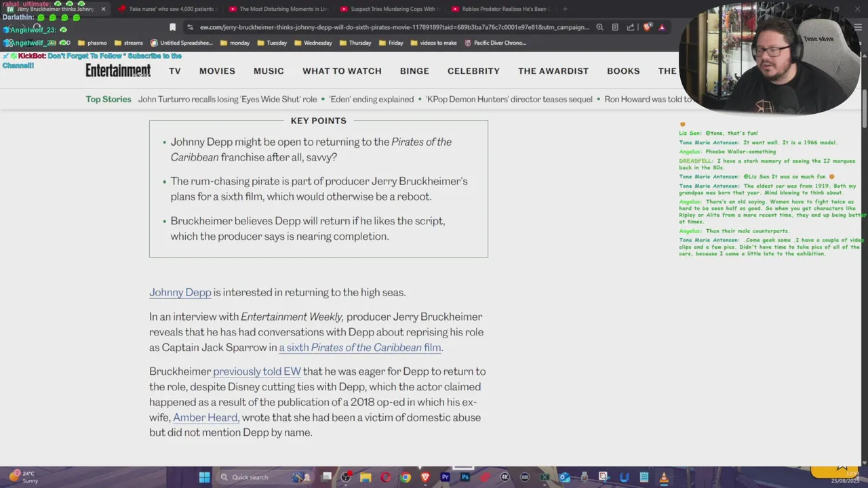
Task: Click the KEY POINTS heading
Action: click(x=319, y=121)
